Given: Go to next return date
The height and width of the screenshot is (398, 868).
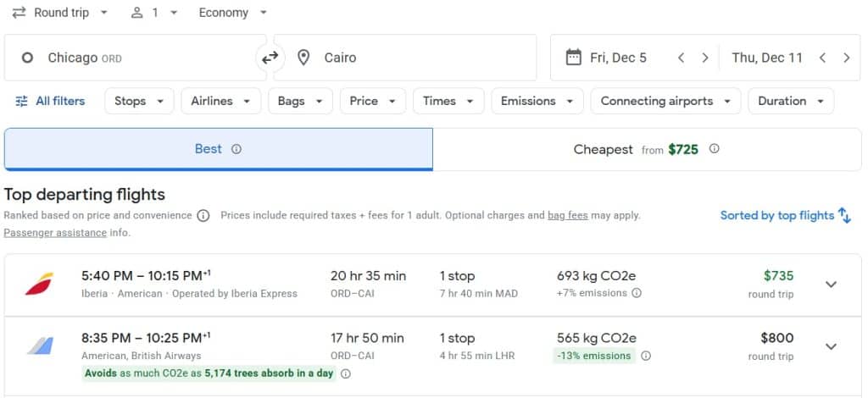Looking at the screenshot, I should pos(847,58).
